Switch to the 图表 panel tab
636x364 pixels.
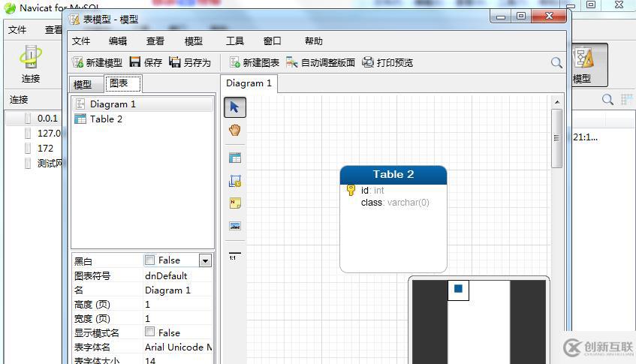[x=123, y=83]
